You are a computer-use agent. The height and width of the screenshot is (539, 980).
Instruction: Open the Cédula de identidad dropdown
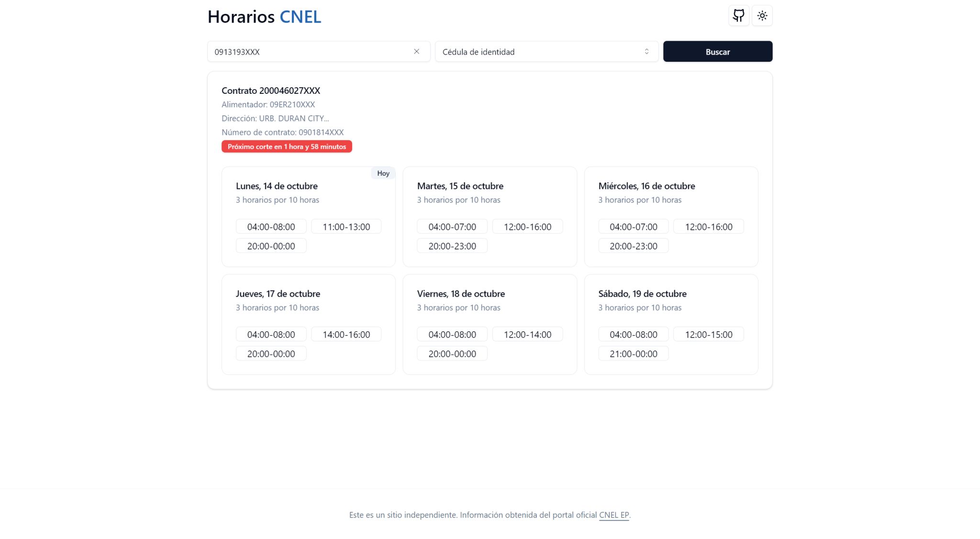pos(546,52)
